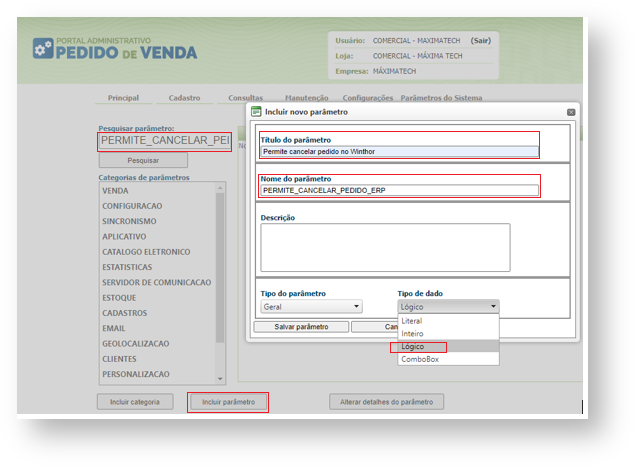Click the Pesquisar parâmetro search field
This screenshot has height=467, width=636.
pos(165,141)
